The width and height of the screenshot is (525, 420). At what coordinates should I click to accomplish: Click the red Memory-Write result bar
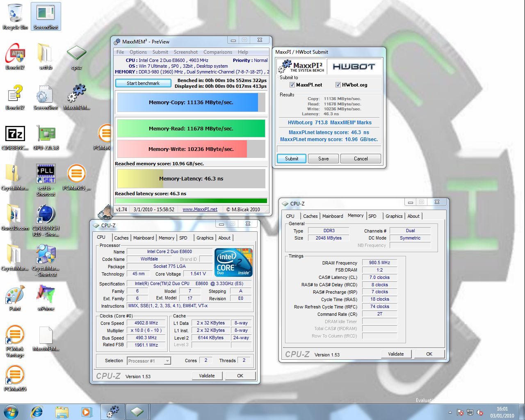(x=191, y=149)
